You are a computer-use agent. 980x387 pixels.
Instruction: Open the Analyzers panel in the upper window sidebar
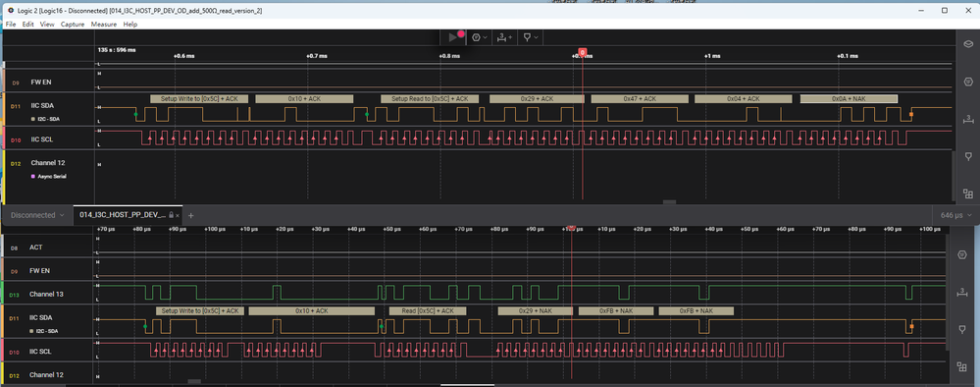(x=968, y=83)
